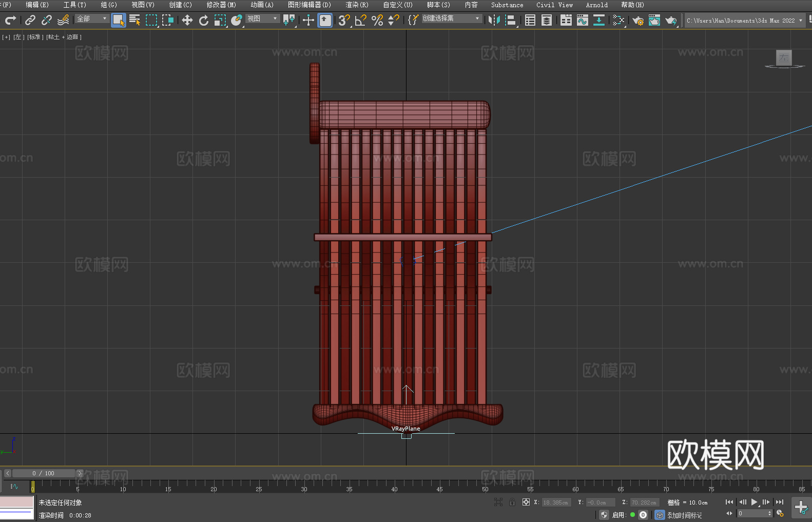812x522 pixels.
Task: Open Render Setup teapot icon
Action: pyautogui.click(x=638, y=20)
